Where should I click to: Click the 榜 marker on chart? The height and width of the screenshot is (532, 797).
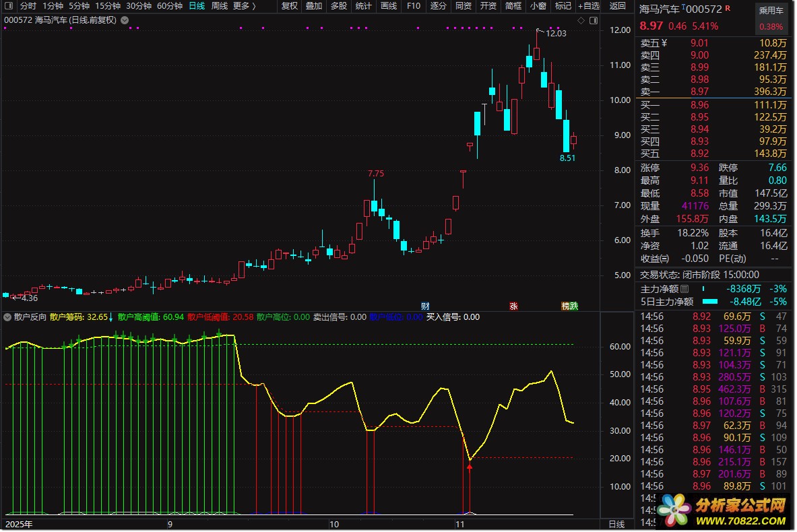(565, 306)
